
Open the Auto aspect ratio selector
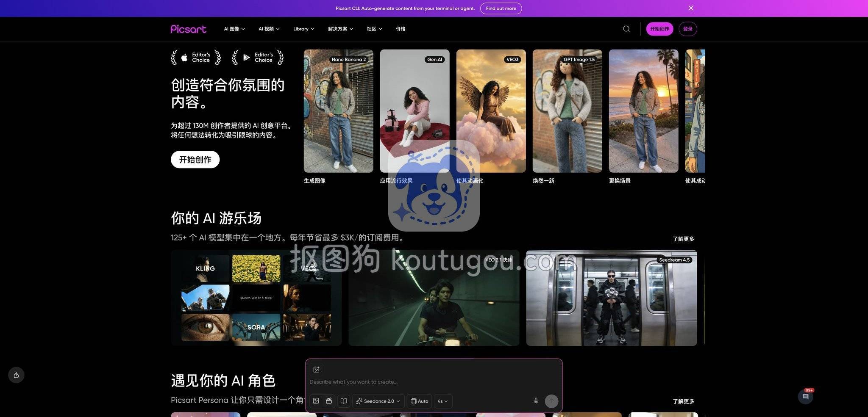[x=419, y=401]
